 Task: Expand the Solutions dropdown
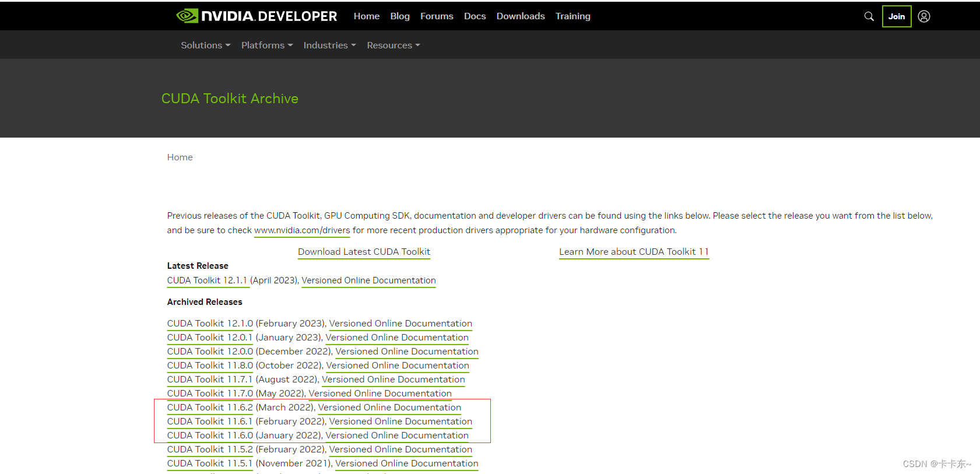click(x=206, y=45)
